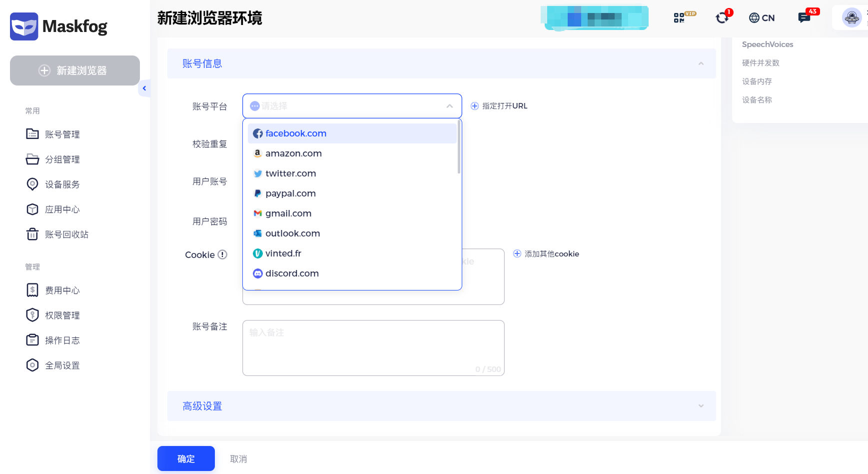Click the refresh sync icon with badge

722,18
